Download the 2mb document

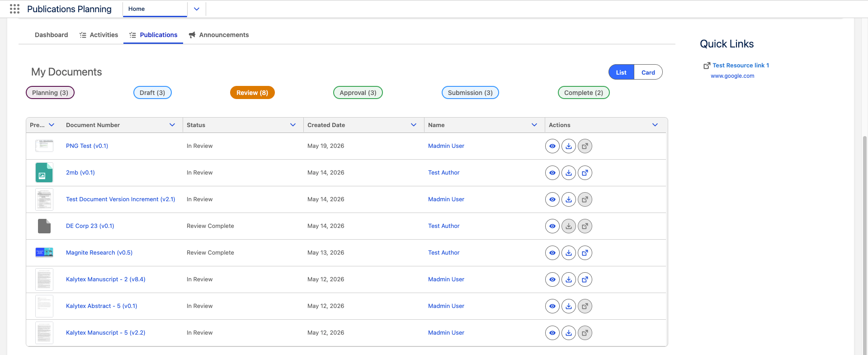tap(569, 173)
